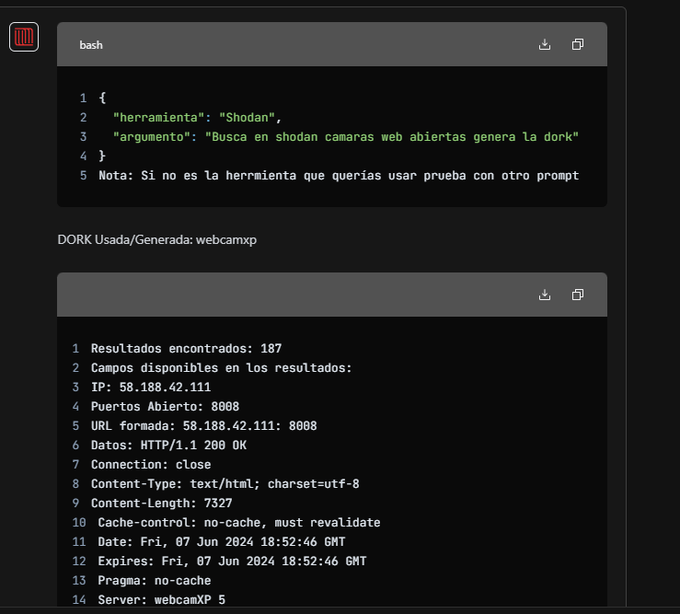The height and width of the screenshot is (614, 680).
Task: Download the Shodan results code block
Action: [544, 295]
